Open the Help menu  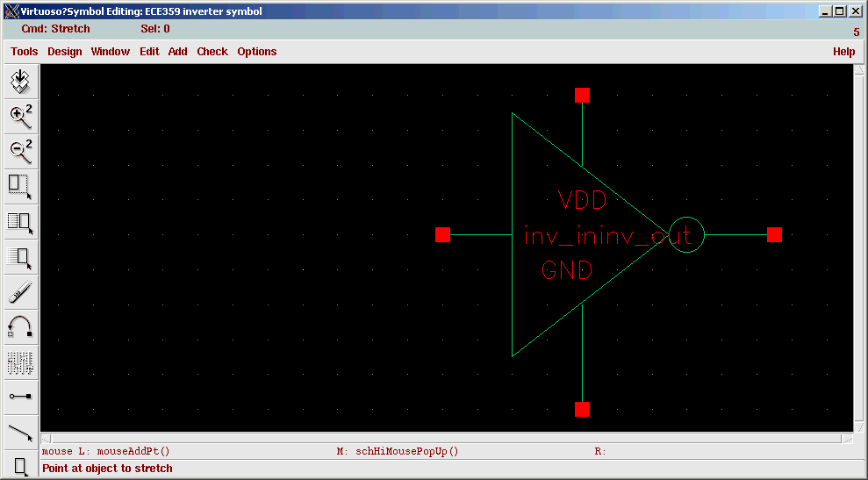pyautogui.click(x=843, y=52)
